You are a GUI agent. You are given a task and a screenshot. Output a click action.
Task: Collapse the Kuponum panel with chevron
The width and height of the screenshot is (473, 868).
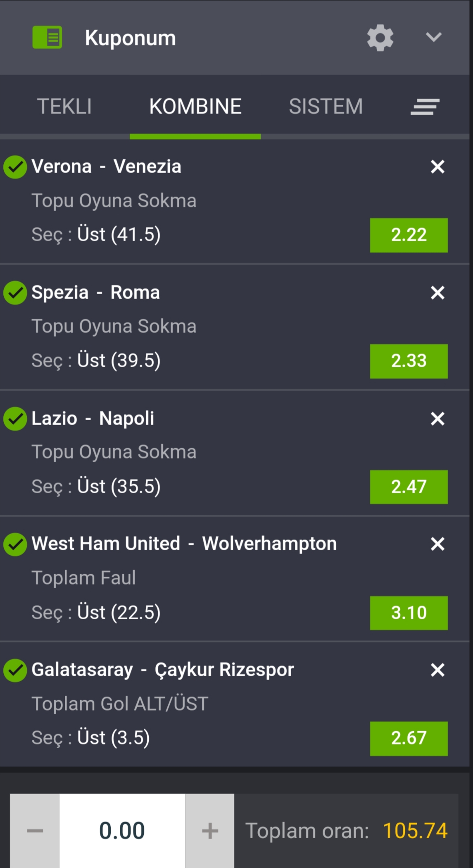[433, 37]
